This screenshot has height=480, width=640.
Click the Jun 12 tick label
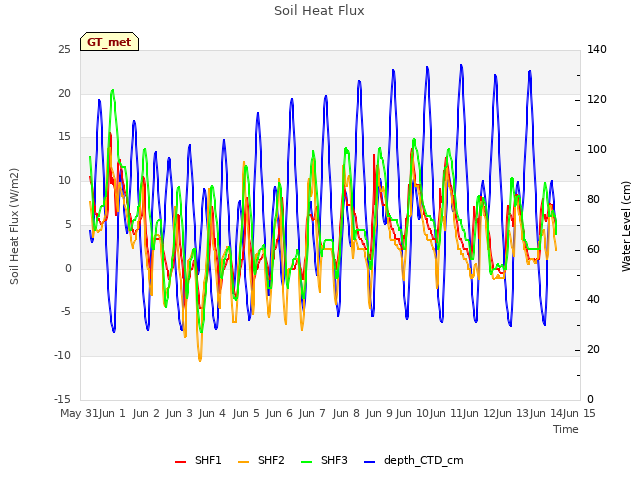(x=480, y=413)
